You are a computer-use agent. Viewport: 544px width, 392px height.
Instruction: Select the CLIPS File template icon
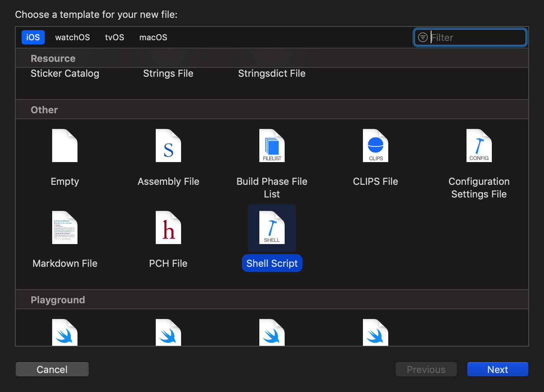(x=376, y=146)
